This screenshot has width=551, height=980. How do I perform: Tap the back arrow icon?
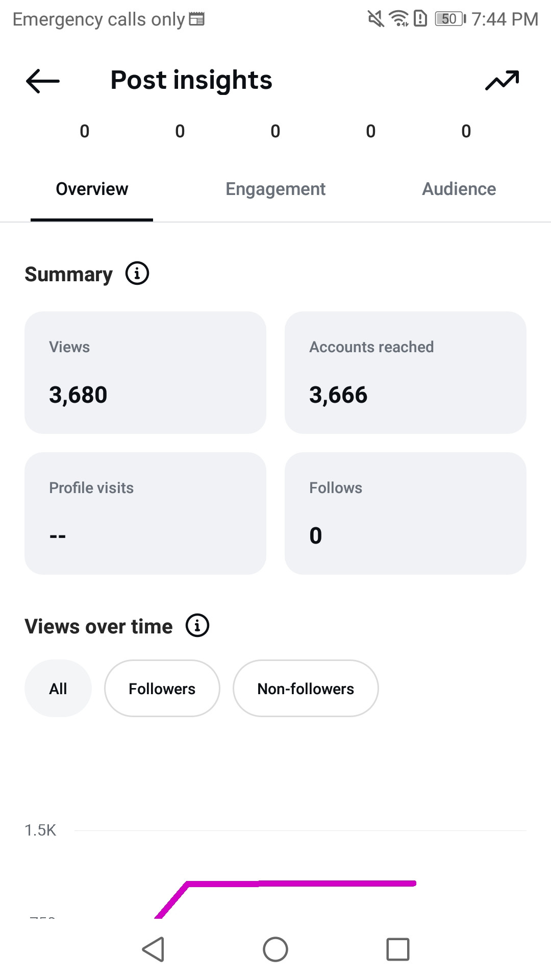click(x=43, y=81)
